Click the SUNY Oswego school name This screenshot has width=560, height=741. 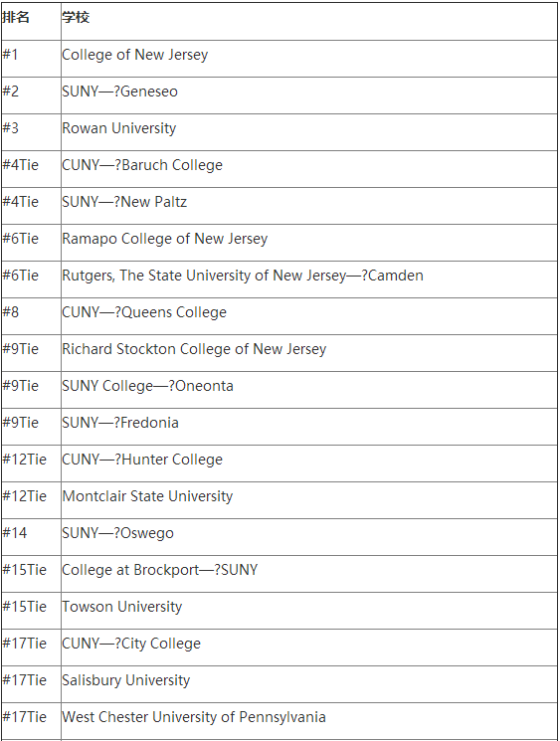click(117, 533)
